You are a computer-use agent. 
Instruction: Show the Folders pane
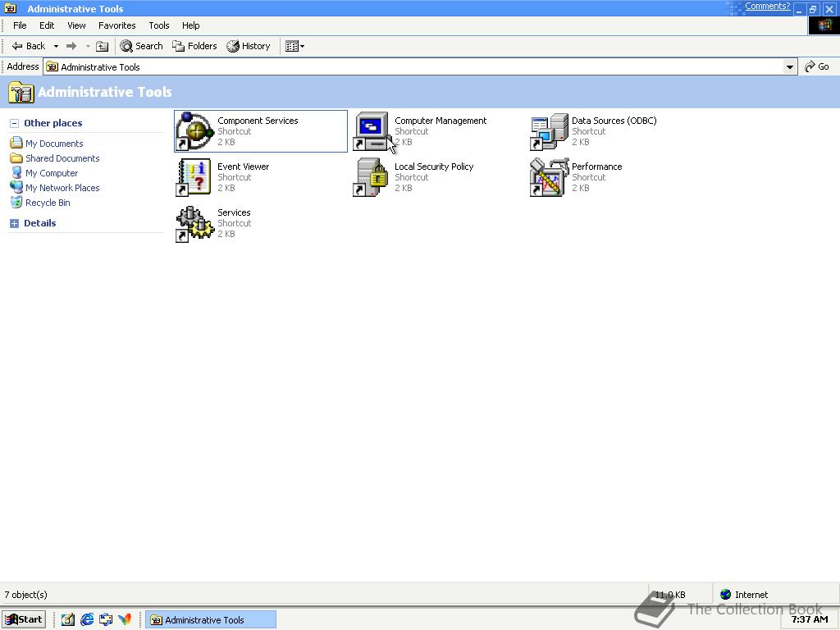(x=194, y=46)
